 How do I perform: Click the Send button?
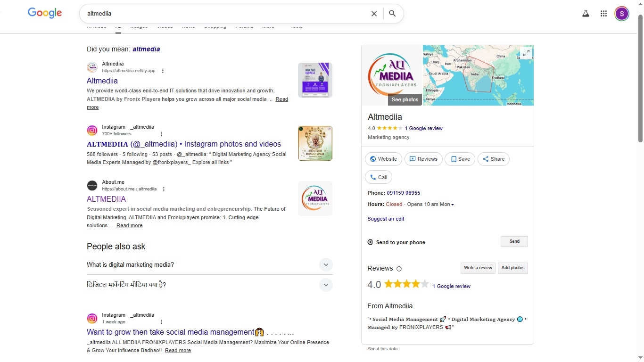514,241
